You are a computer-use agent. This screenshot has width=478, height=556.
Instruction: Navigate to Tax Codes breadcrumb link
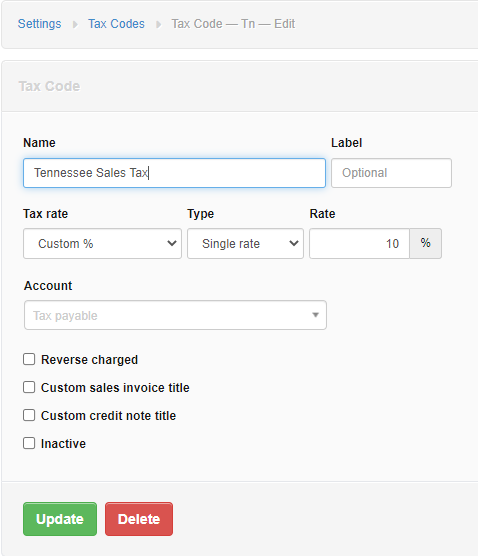[116, 24]
